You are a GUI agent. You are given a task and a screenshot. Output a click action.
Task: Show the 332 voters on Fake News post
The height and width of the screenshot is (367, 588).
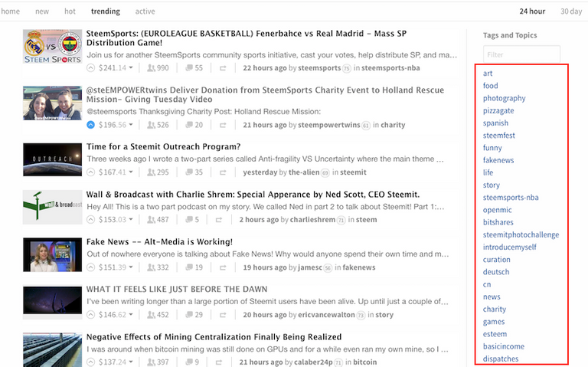point(158,267)
